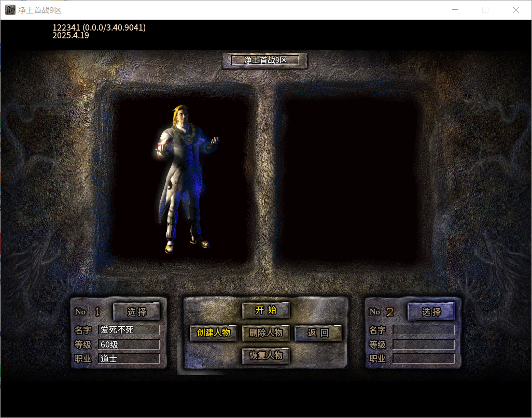
Task: Click the 净土首战9区 server name plaque
Action: [x=265, y=61]
